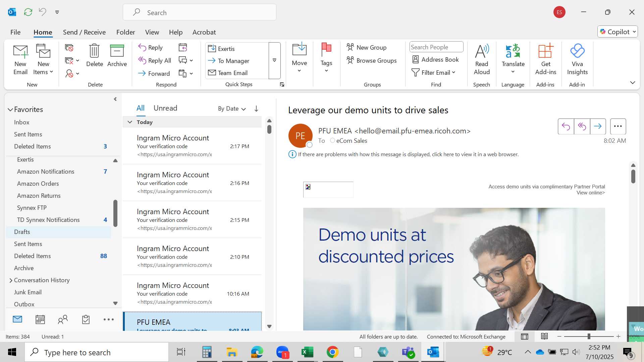Switch to Reading view in status bar

(544, 337)
